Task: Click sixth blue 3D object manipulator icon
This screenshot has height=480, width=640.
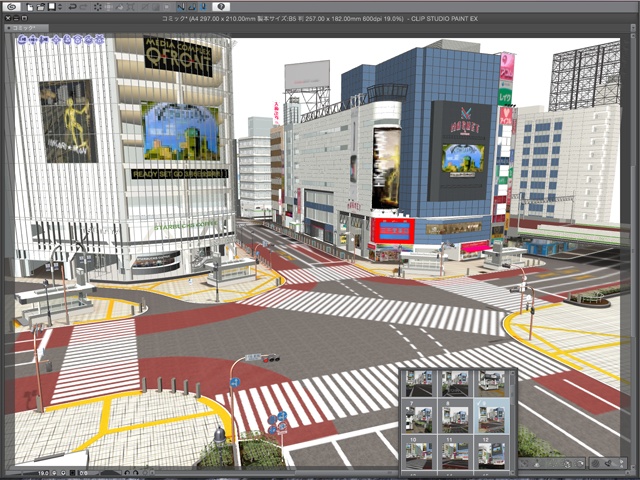Action: tap(78, 40)
